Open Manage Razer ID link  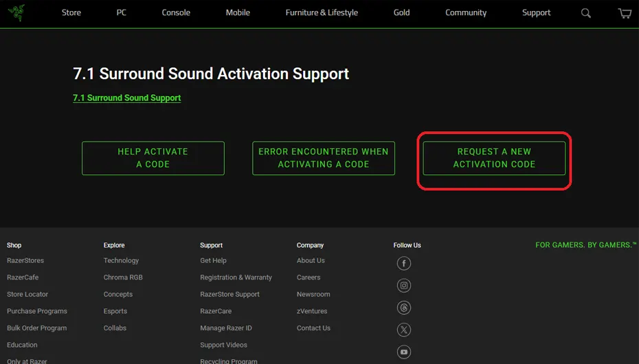click(x=226, y=328)
